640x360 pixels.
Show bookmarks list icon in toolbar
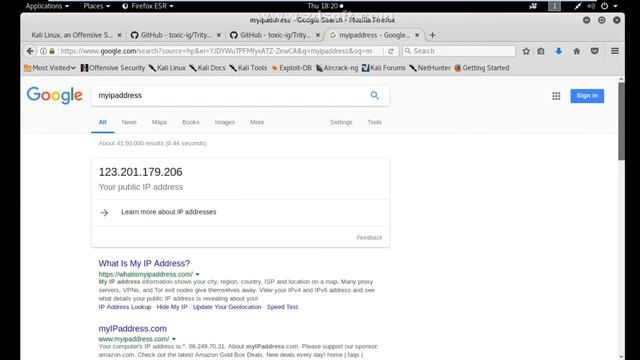(x=541, y=51)
